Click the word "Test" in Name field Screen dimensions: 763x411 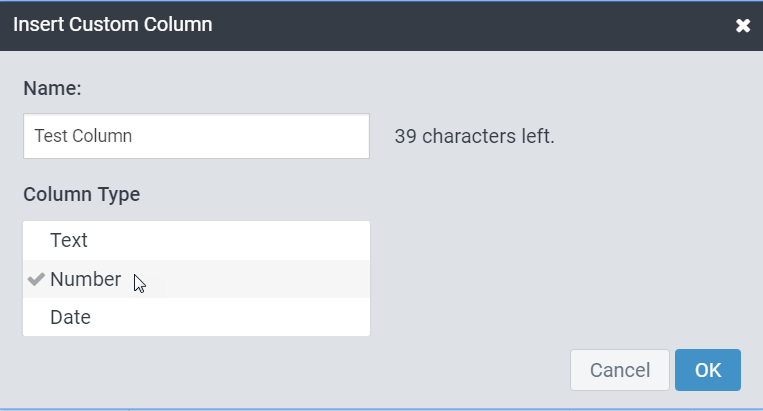pyautogui.click(x=50, y=136)
